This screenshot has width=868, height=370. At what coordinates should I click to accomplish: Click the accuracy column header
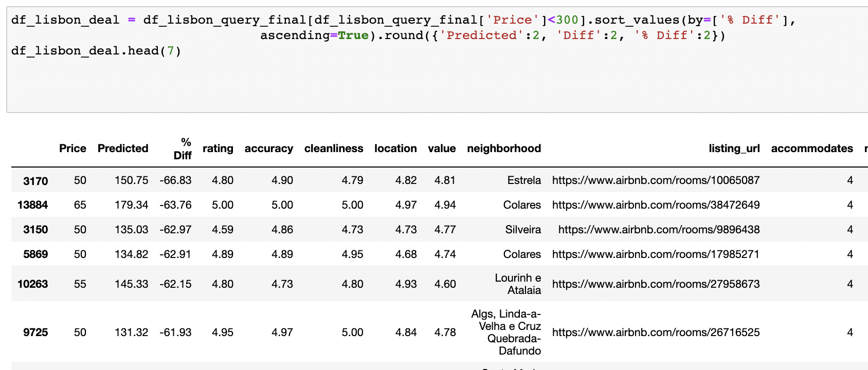pos(269,149)
